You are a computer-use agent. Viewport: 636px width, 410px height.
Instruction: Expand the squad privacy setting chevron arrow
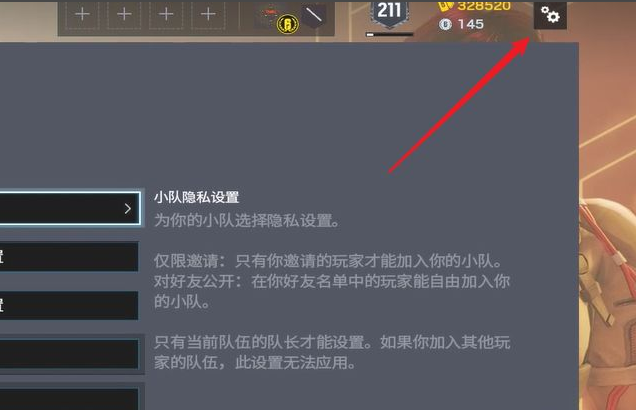point(128,208)
